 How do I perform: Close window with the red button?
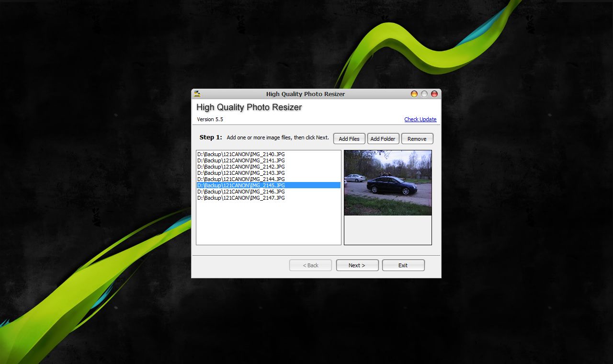pyautogui.click(x=434, y=94)
